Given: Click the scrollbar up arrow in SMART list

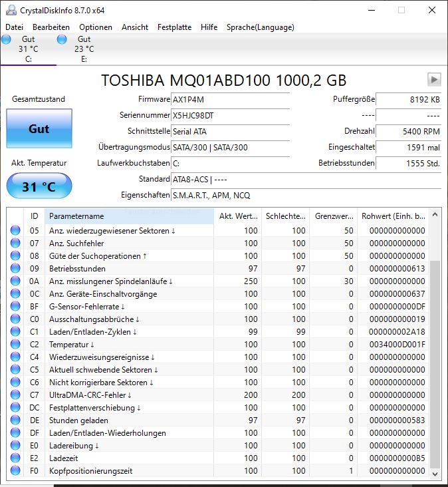Looking at the screenshot, I should coord(435,214).
